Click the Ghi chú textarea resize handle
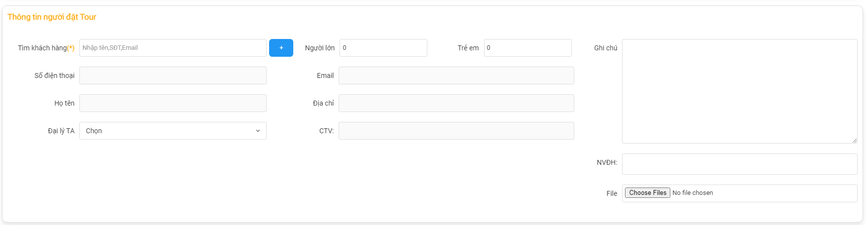868x225 pixels. [x=854, y=141]
